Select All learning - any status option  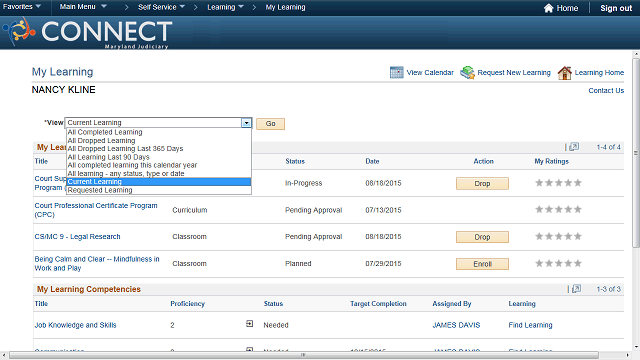pyautogui.click(x=158, y=173)
